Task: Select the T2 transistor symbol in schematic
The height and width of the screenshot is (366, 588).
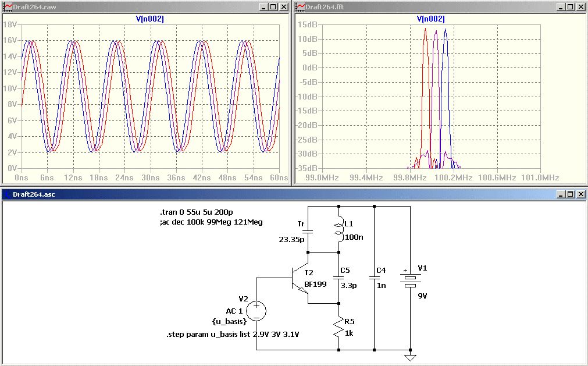Action: (300, 278)
